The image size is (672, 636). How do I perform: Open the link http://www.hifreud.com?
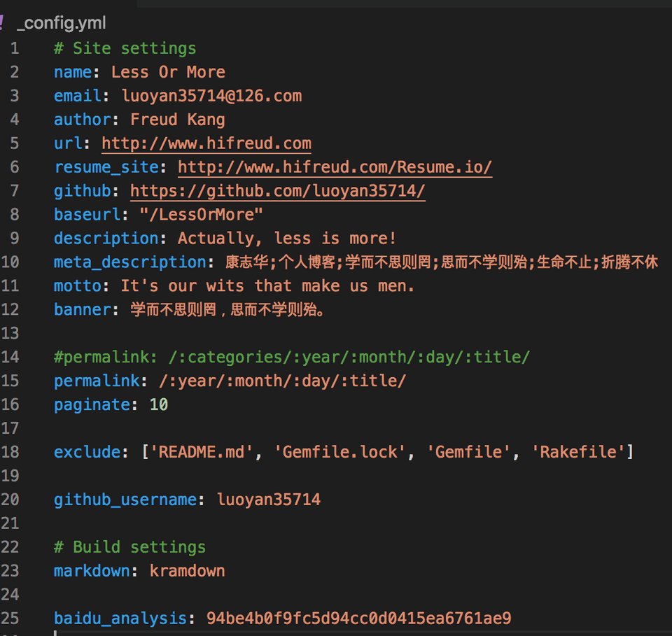coord(206,143)
